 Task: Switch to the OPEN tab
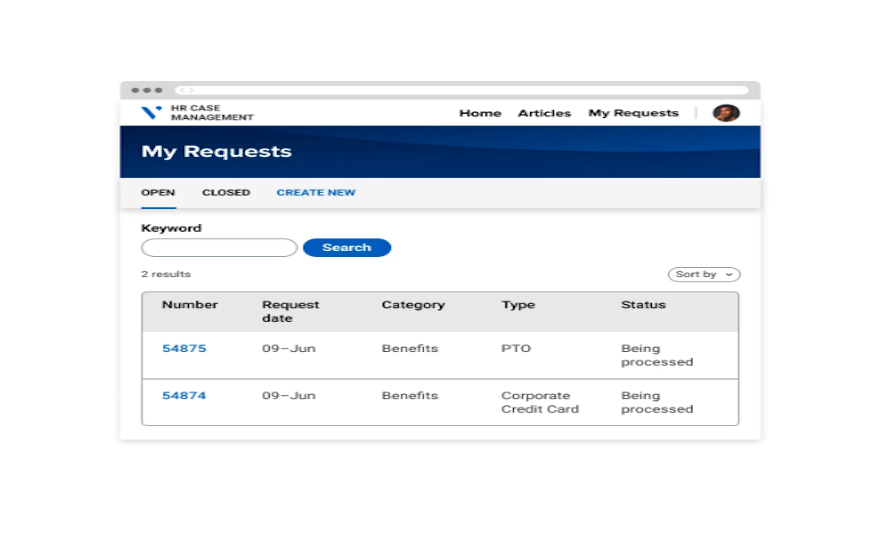click(158, 192)
